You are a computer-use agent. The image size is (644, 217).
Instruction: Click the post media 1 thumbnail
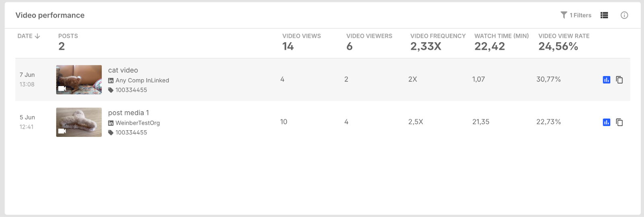point(79,122)
